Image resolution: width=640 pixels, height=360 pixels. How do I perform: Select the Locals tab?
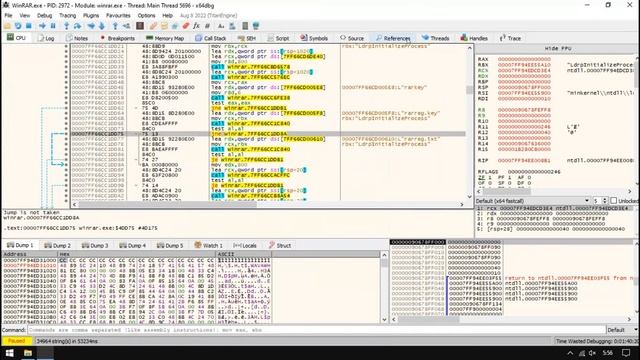click(245, 245)
